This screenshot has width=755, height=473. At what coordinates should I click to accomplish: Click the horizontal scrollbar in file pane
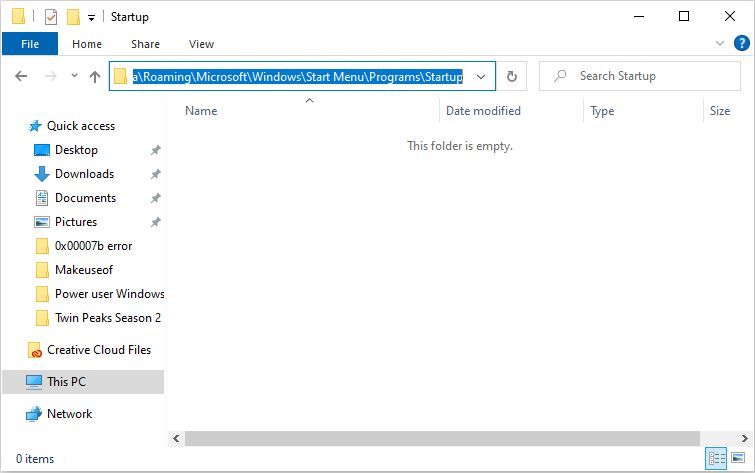(x=440, y=438)
